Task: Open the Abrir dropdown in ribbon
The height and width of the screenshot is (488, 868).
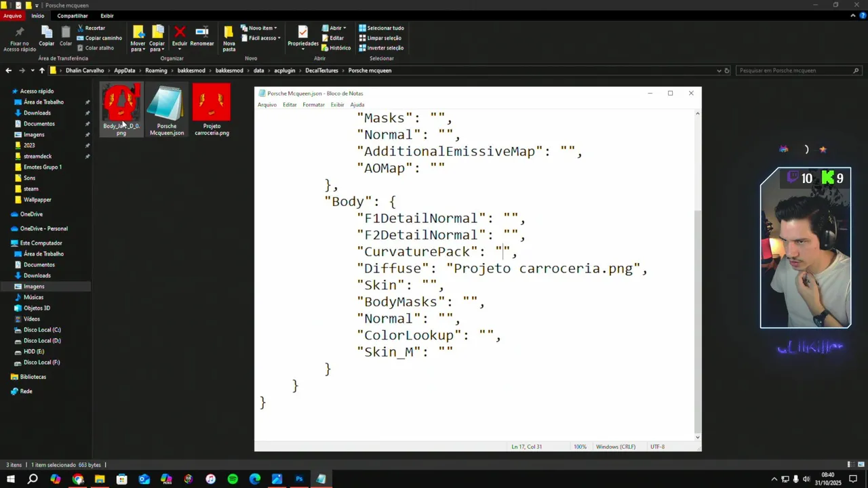Action: pos(334,28)
